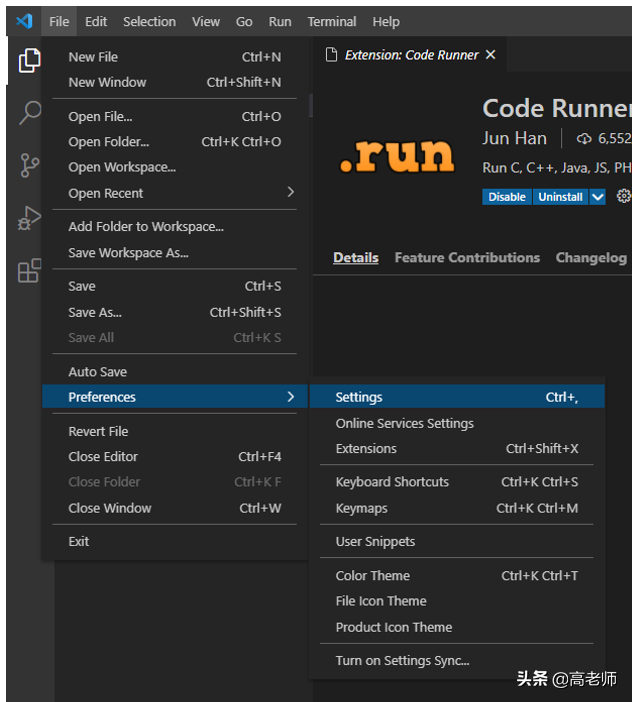
Task: Expand the Uninstall dropdown arrow
Action: [x=598, y=197]
